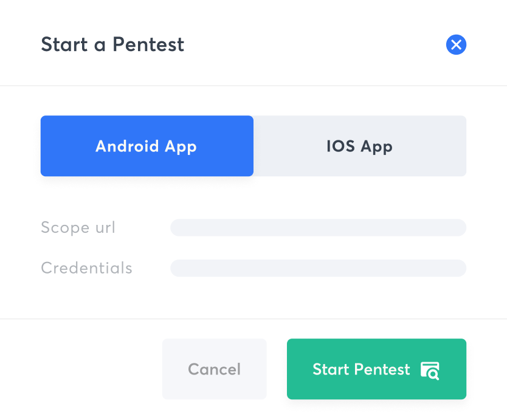
Task: Choose IOS App as the target platform
Action: point(359,146)
